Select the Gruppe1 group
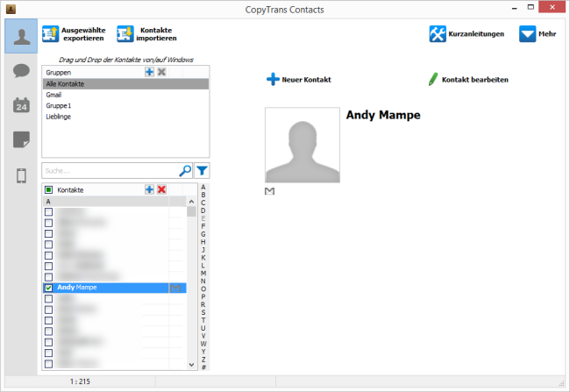570x392 pixels. [x=125, y=106]
